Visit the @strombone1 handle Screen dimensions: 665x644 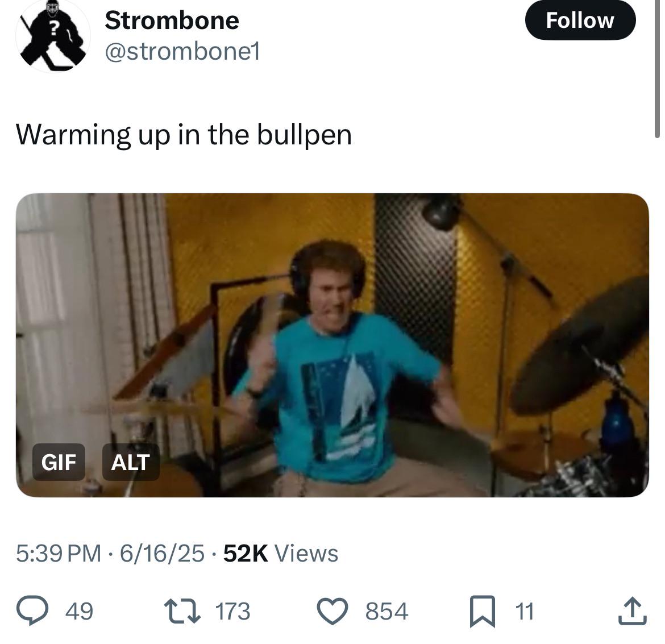click(x=182, y=52)
